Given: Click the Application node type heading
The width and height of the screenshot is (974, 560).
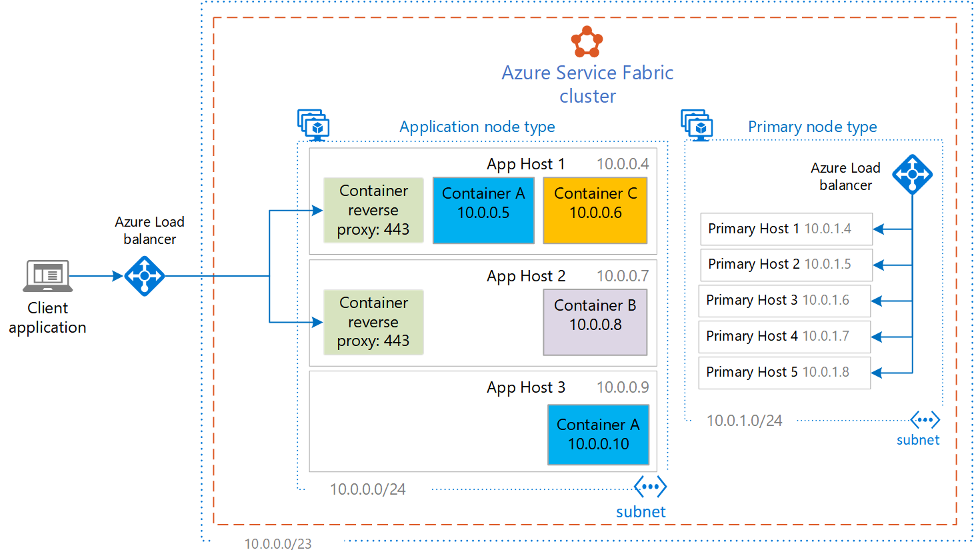Looking at the screenshot, I should [477, 127].
